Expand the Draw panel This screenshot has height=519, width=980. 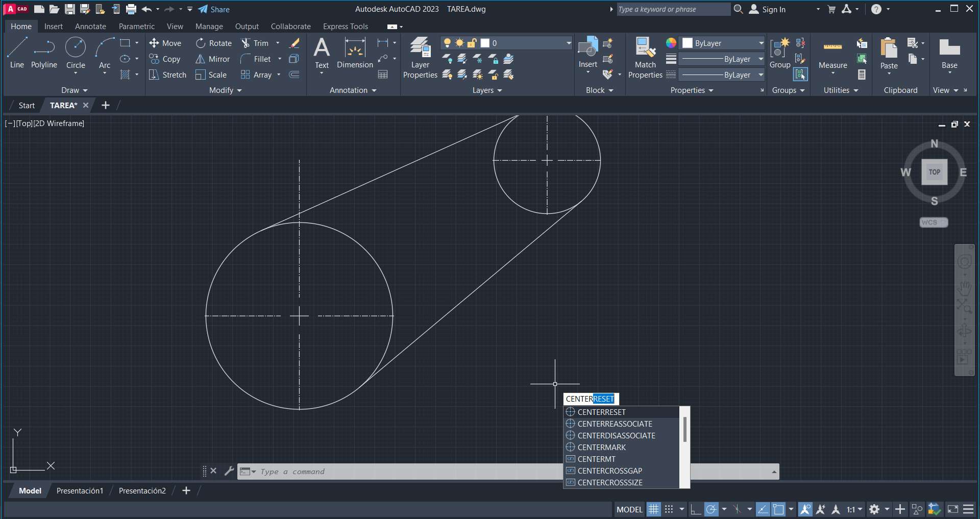point(75,90)
